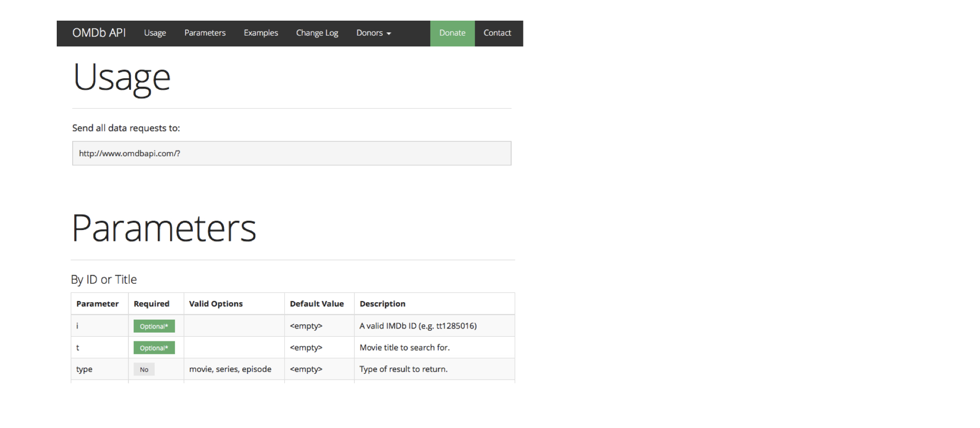Expand the Donors dropdown menu
This screenshot has width=980, height=428.
[373, 33]
